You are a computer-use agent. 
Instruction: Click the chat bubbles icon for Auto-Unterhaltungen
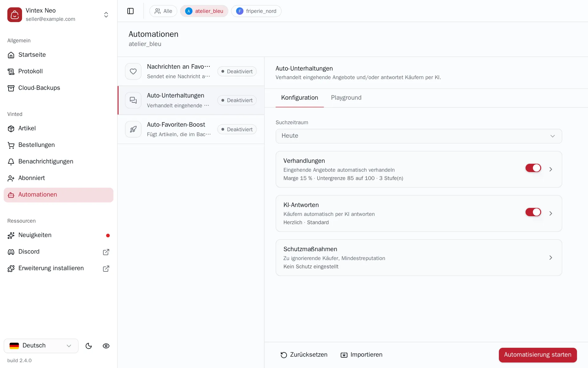(x=133, y=100)
